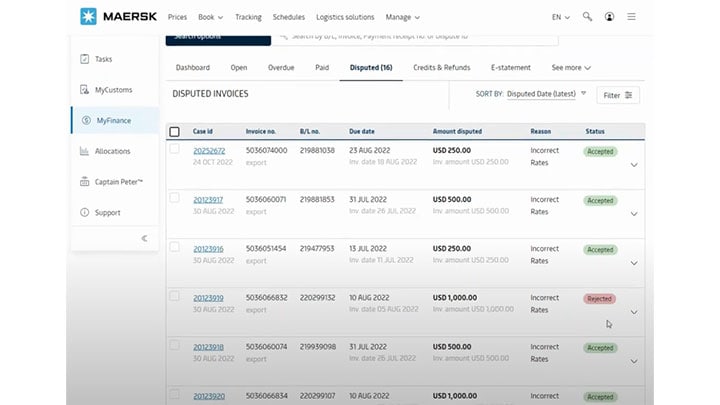Open case link 20123917
Viewport: 720px width, 405px height.
click(208, 200)
